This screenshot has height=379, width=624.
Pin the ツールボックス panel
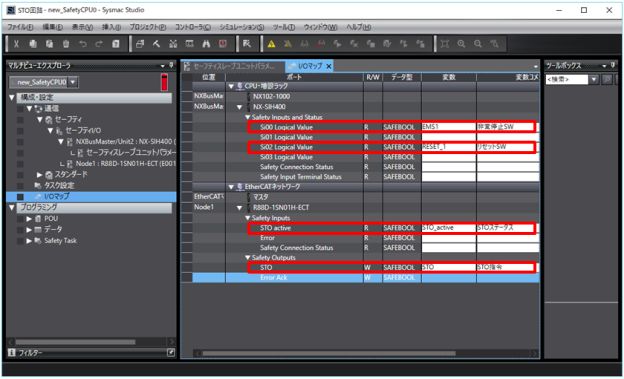click(x=613, y=65)
